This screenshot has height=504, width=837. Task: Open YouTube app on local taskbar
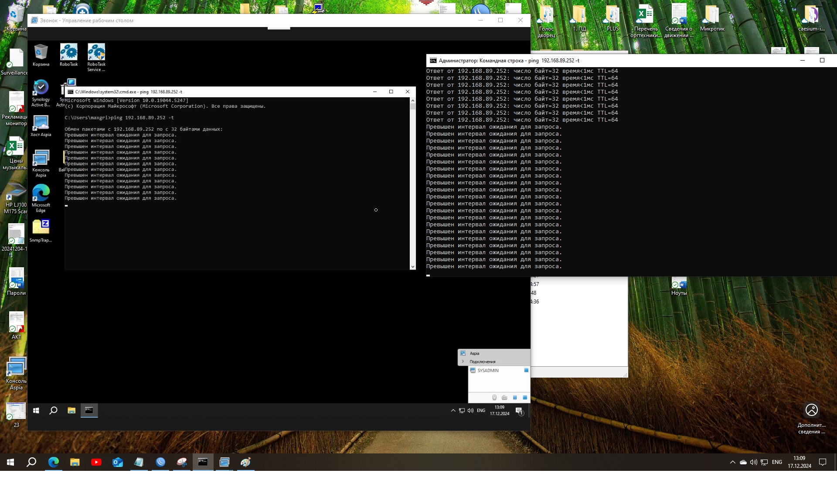click(96, 462)
